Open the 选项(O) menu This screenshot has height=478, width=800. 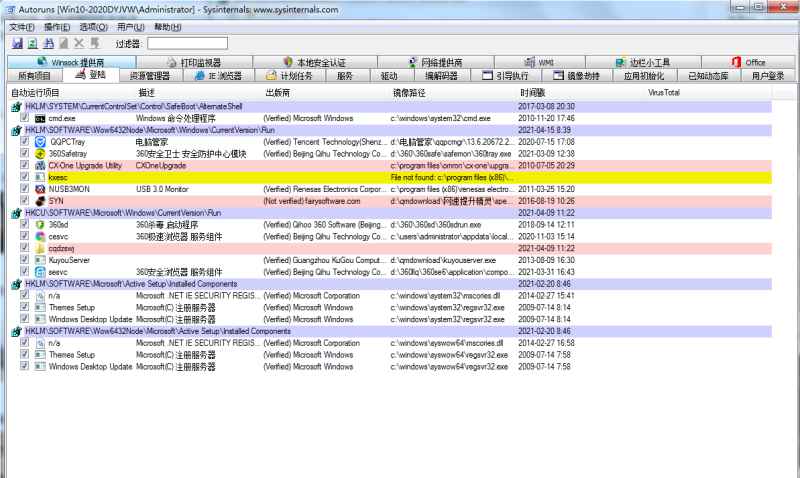(93, 27)
